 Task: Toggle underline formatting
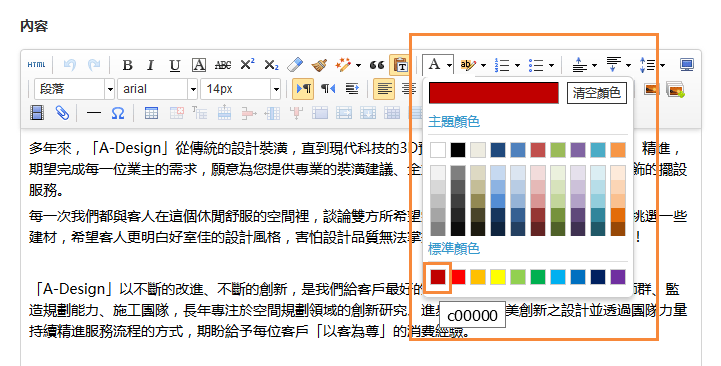[x=174, y=65]
